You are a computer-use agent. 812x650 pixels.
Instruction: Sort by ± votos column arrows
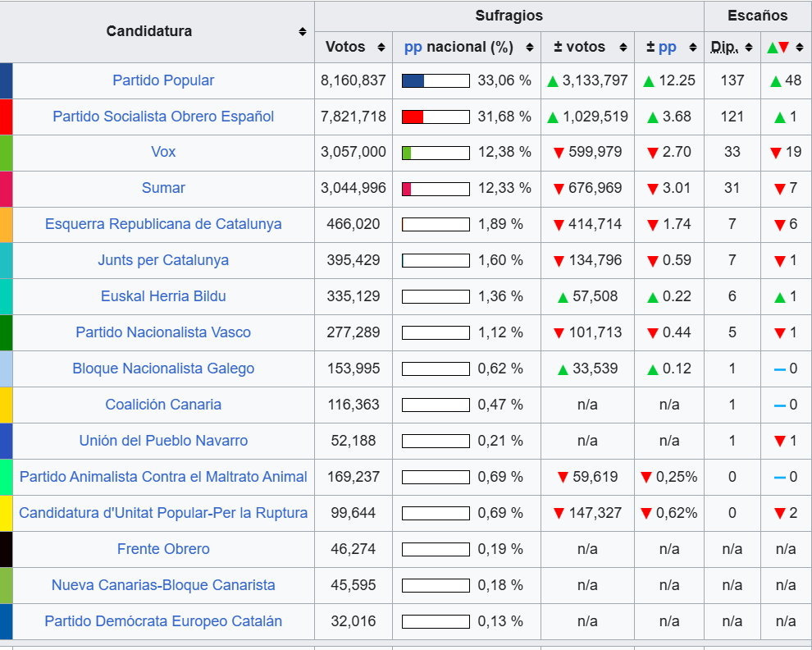(x=623, y=48)
